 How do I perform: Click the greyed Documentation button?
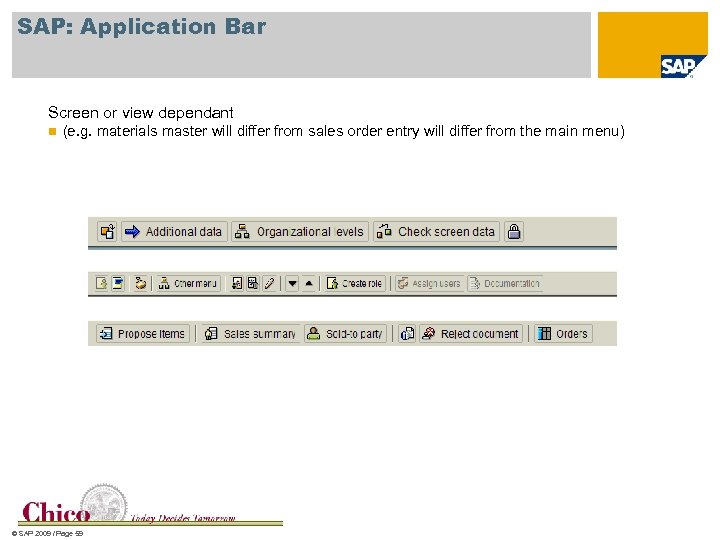(x=505, y=283)
